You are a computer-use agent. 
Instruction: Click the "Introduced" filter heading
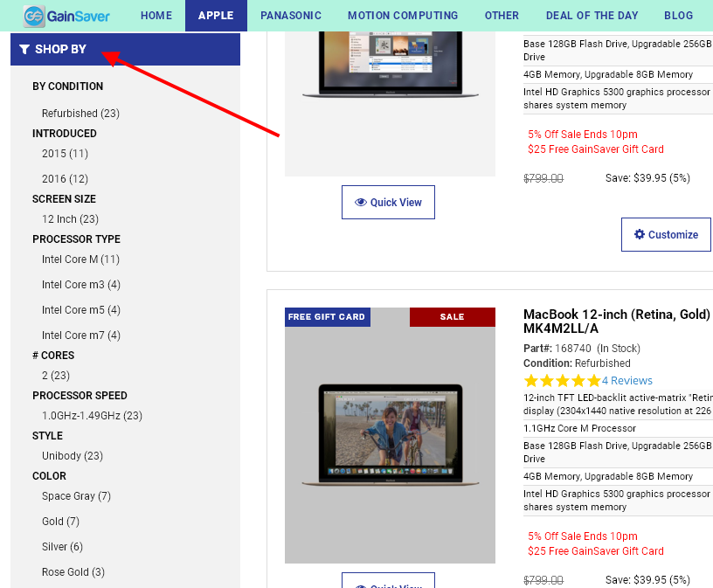coord(64,134)
